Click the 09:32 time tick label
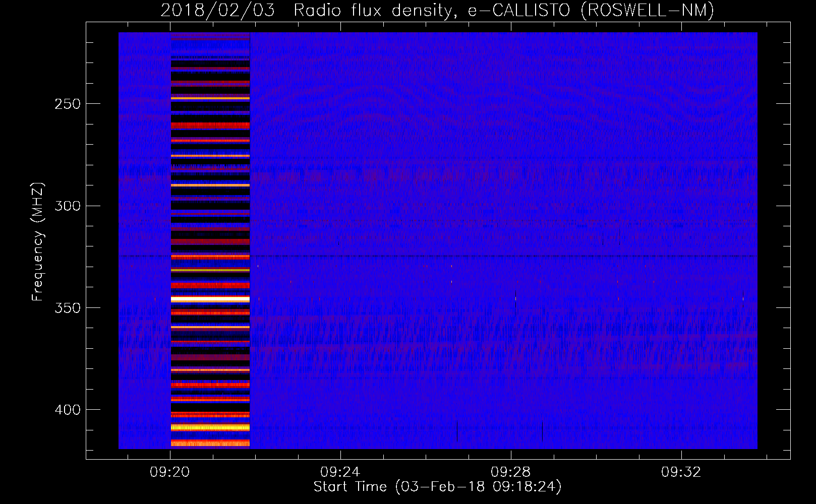Image resolution: width=816 pixels, height=504 pixels. [681, 472]
